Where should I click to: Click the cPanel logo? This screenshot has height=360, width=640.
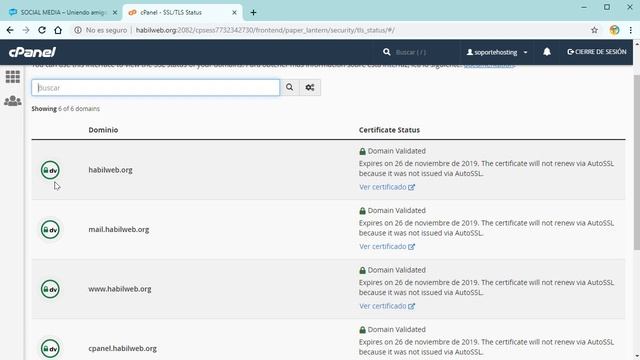[32, 52]
